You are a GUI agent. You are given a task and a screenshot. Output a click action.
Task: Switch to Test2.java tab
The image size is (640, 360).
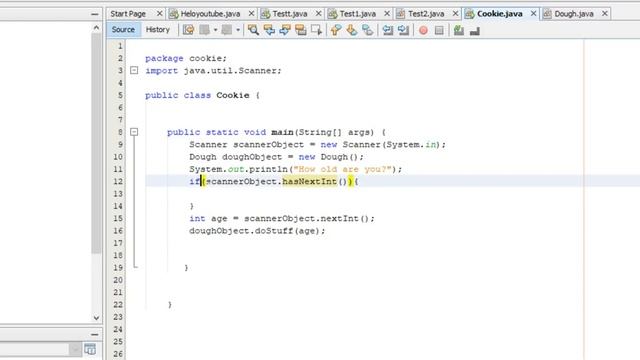[426, 14]
